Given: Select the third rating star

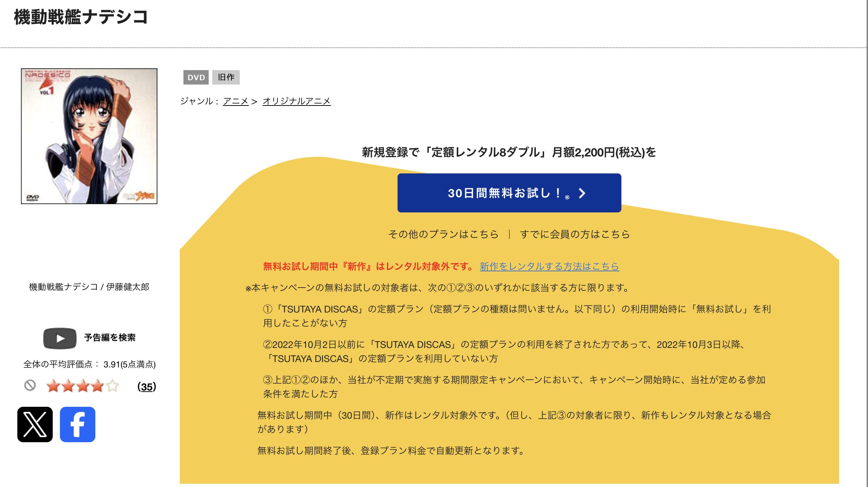Looking at the screenshot, I should (x=83, y=386).
